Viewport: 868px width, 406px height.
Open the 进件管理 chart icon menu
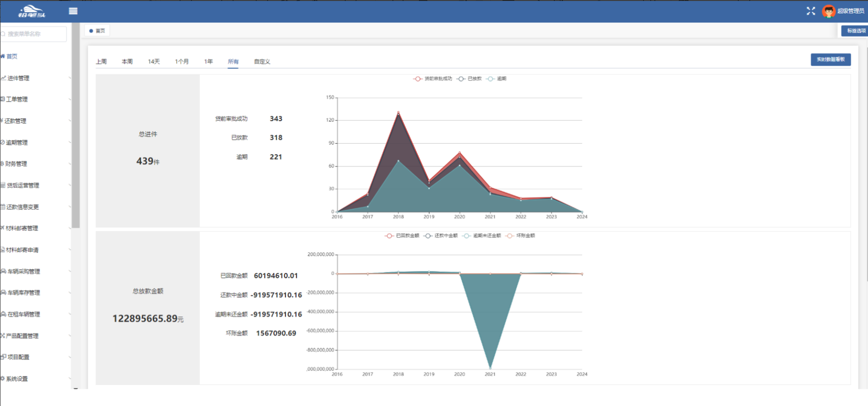(3, 78)
